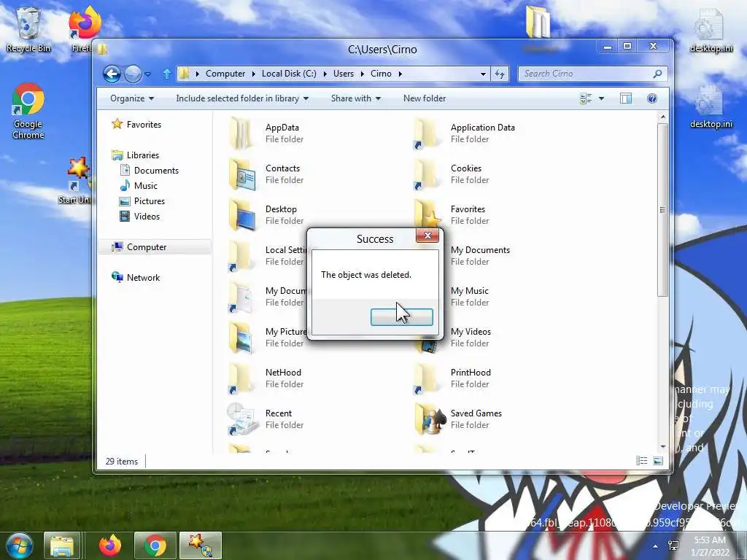The width and height of the screenshot is (747, 560).
Task: Open the Windows Start orb
Action: pos(20,545)
